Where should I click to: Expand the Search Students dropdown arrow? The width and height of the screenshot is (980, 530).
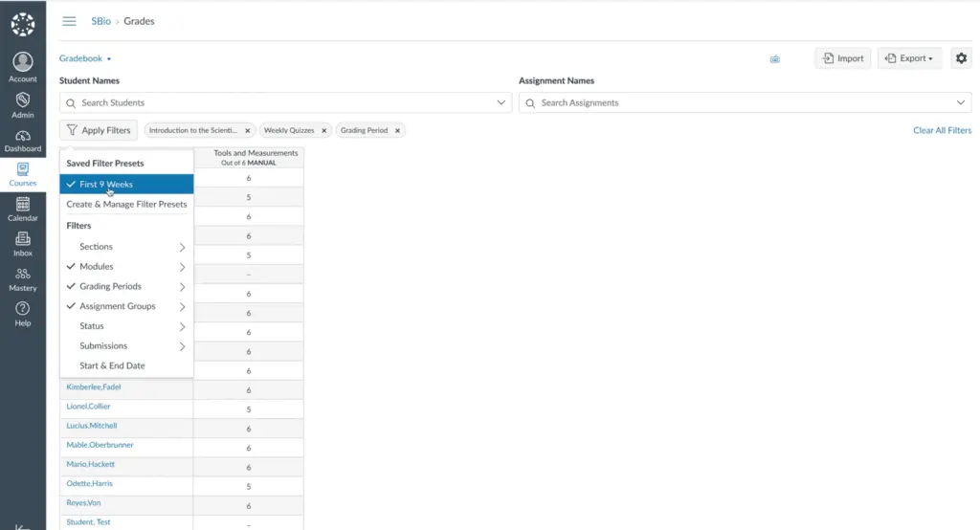[501, 102]
